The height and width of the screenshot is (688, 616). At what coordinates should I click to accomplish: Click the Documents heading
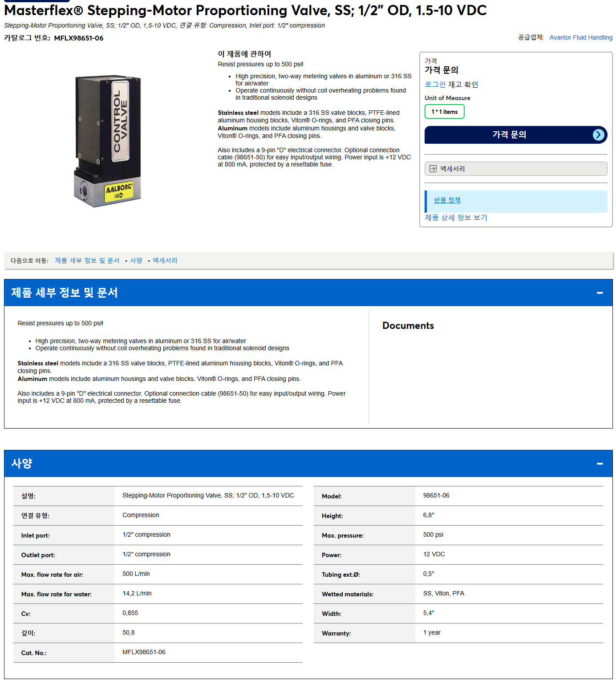click(x=408, y=326)
